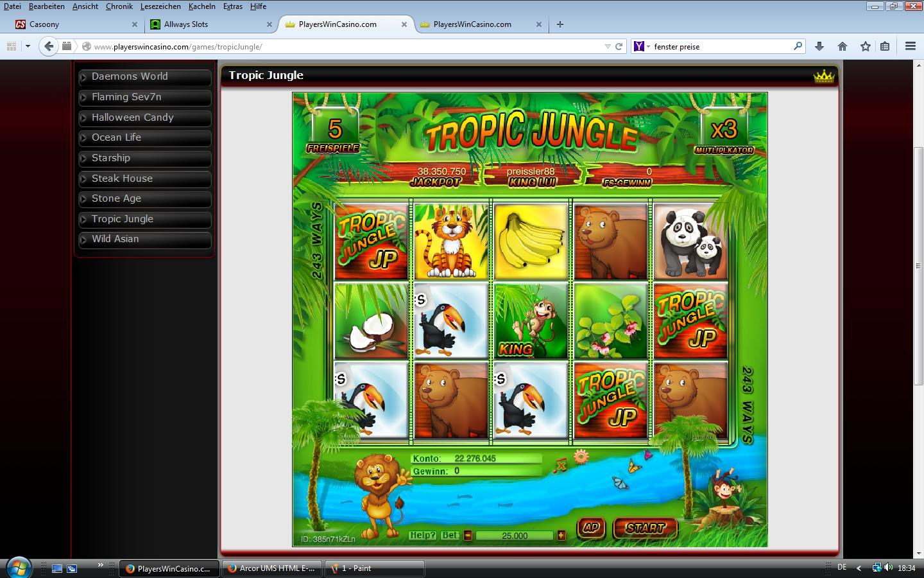
Task: Open the Extras menu
Action: coord(233,6)
